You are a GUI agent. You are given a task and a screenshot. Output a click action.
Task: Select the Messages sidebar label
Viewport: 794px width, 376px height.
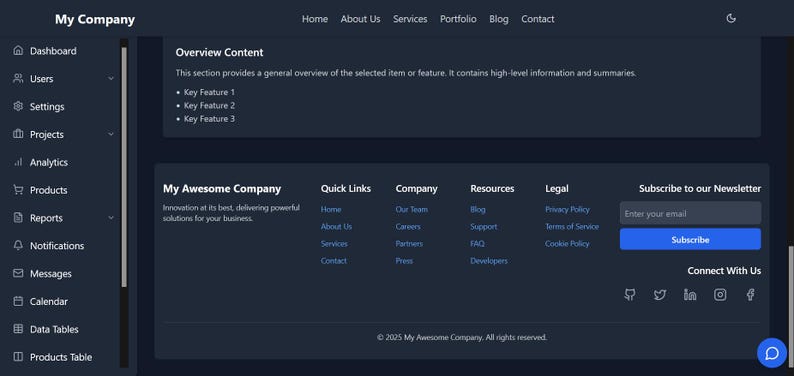pos(51,273)
